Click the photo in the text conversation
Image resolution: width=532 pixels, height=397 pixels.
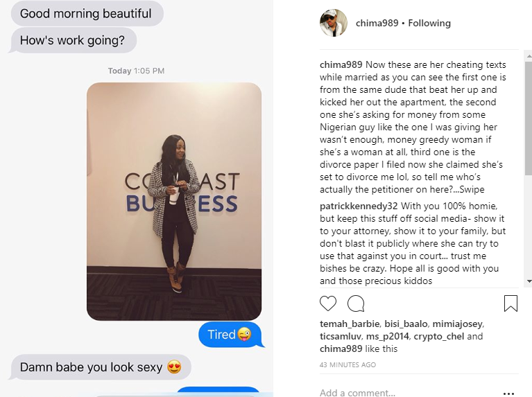tap(174, 202)
